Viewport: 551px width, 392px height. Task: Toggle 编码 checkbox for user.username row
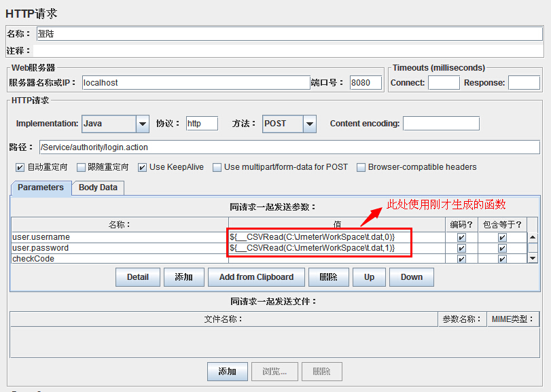[x=461, y=238]
